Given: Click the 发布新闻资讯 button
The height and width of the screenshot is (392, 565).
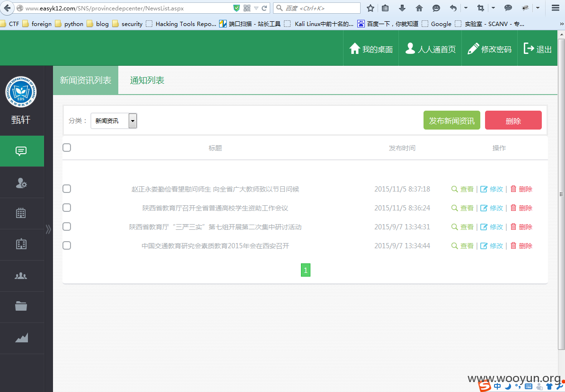Looking at the screenshot, I should 451,120.
